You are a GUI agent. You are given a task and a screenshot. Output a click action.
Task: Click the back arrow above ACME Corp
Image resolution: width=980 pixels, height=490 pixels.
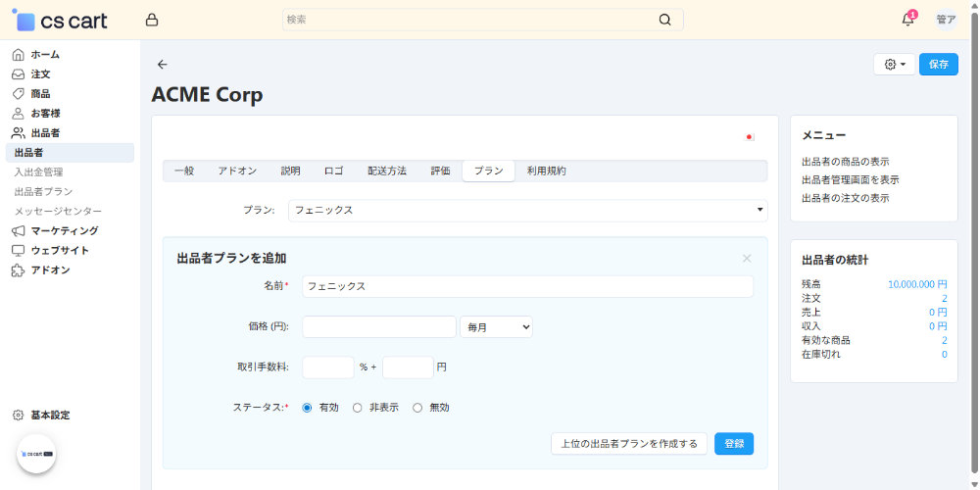click(163, 65)
